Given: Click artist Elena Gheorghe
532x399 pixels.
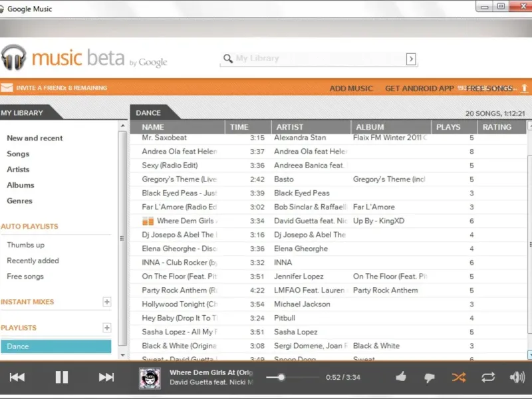Looking at the screenshot, I should point(301,249).
